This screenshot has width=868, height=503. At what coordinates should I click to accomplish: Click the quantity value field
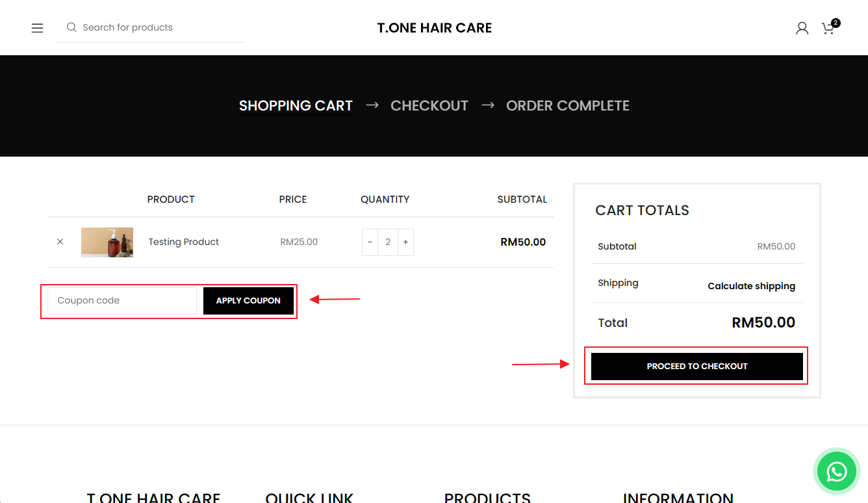click(x=388, y=242)
